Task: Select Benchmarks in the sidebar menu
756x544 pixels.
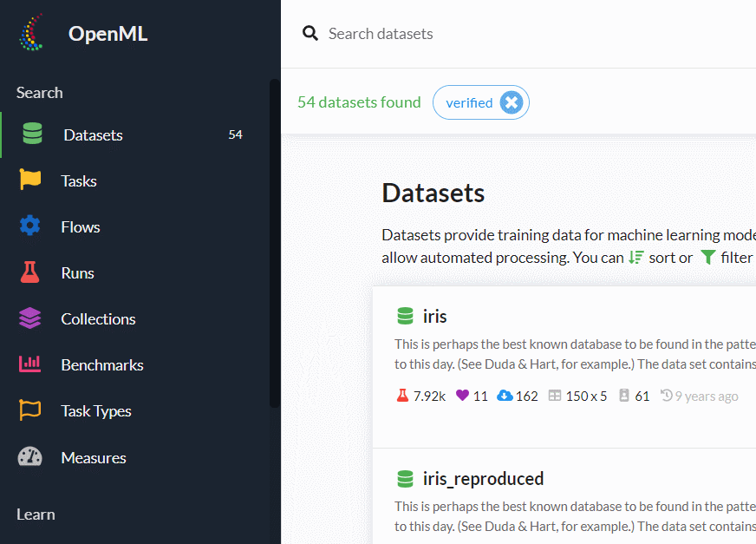Action: coord(102,365)
